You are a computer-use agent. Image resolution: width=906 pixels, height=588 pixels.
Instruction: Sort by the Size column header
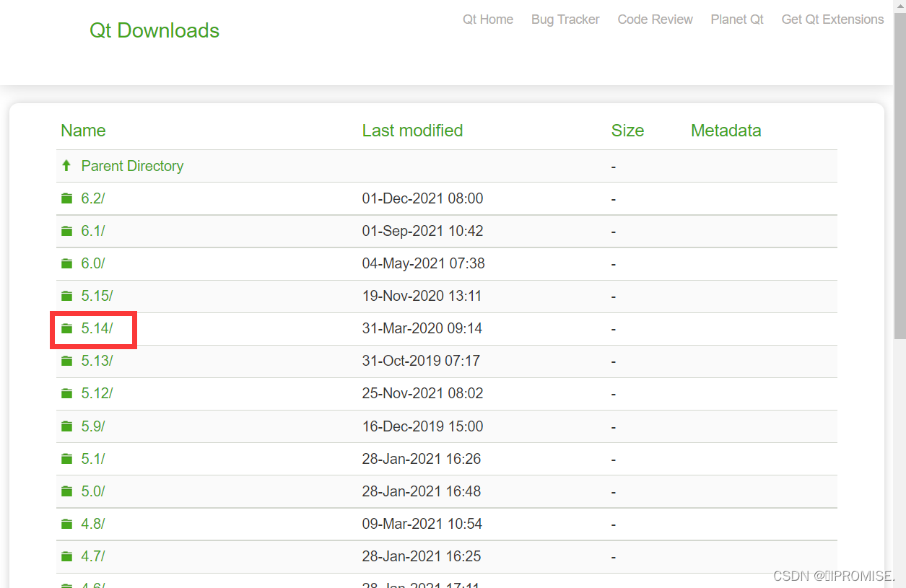tap(627, 131)
